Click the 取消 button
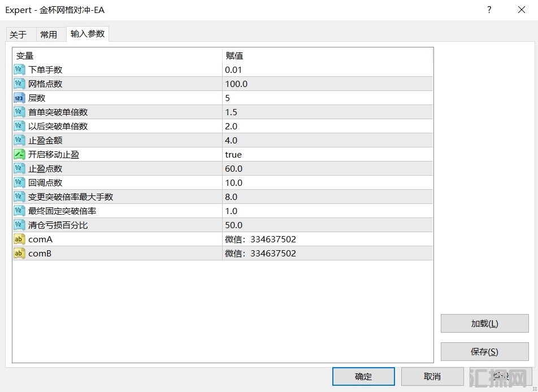Viewport: 538px width, 392px height. [432, 377]
